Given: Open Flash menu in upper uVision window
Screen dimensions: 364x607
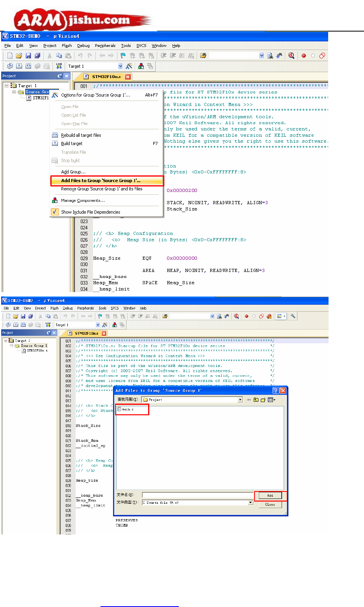Looking at the screenshot, I should tap(67, 46).
